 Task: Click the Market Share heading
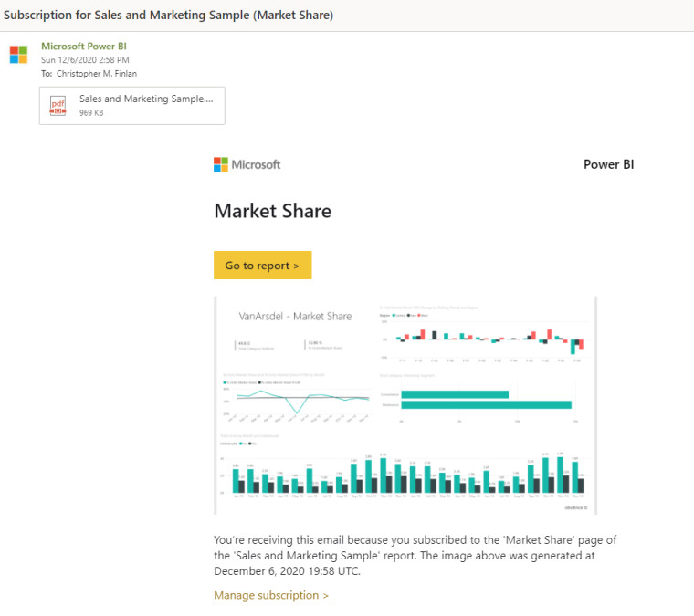tap(273, 211)
